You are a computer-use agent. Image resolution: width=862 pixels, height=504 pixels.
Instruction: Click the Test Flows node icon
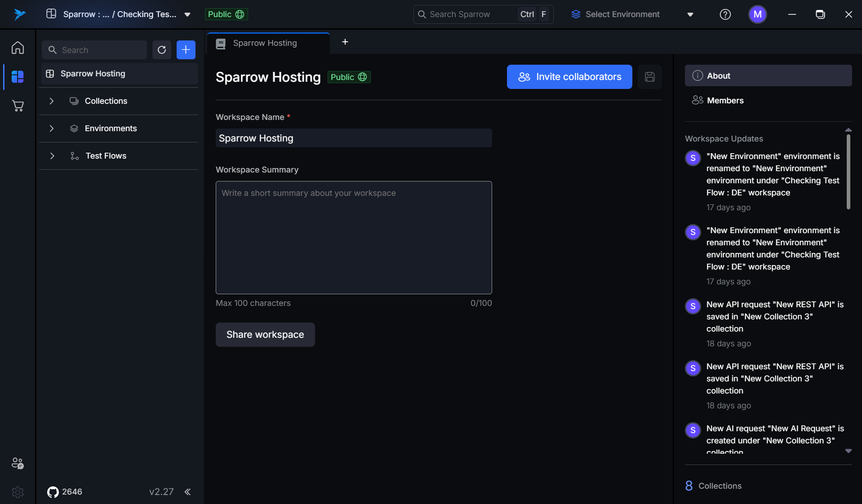pyautogui.click(x=75, y=156)
